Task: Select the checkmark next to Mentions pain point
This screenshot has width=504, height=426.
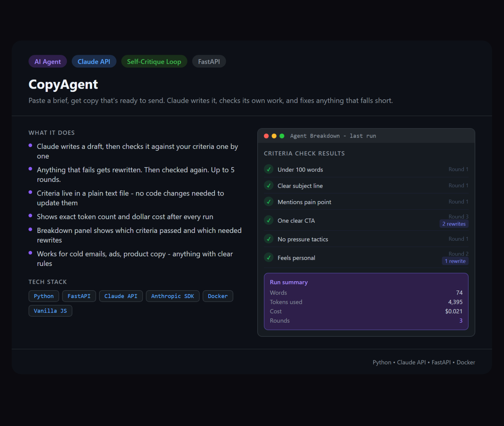Action: tap(269, 202)
